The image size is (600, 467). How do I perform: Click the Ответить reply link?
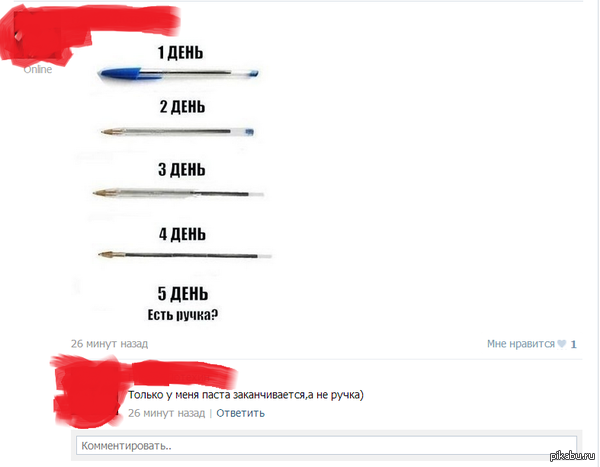(240, 413)
